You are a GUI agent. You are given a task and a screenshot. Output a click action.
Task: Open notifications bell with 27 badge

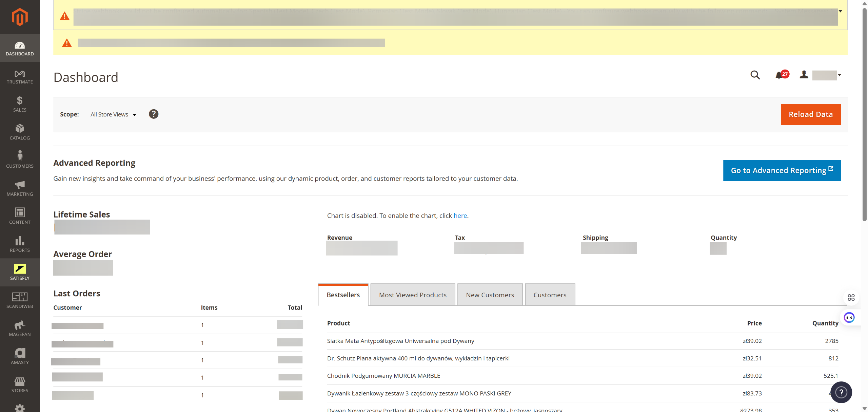[779, 75]
